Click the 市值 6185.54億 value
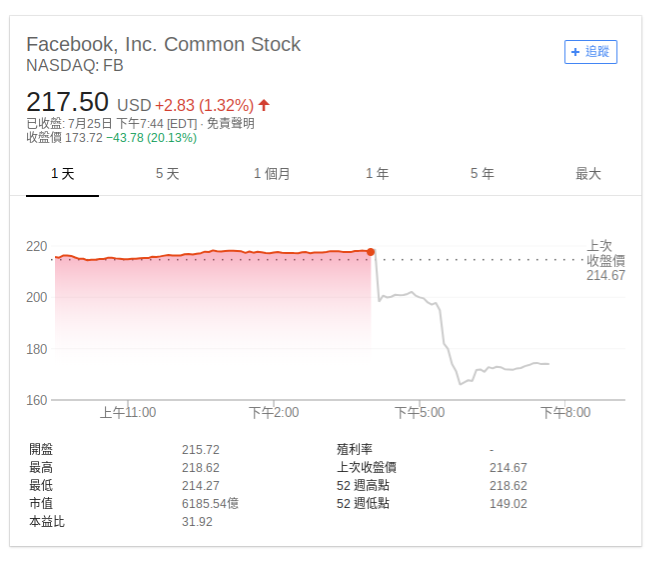This screenshot has height=562, width=648. (210, 504)
